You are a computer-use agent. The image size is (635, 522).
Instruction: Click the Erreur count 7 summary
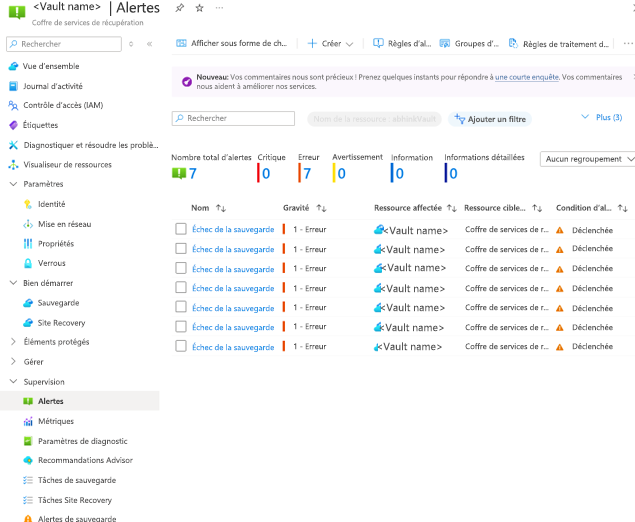click(x=307, y=174)
